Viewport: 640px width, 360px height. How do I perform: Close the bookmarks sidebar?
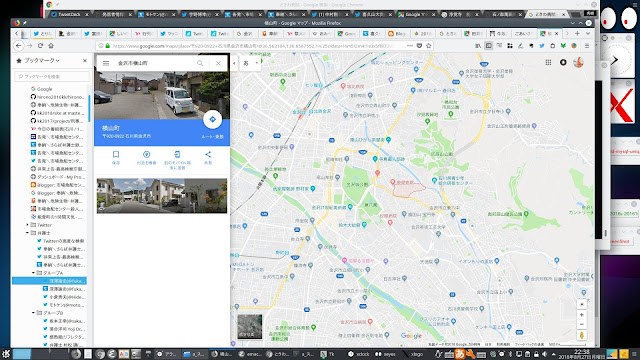tap(85, 60)
